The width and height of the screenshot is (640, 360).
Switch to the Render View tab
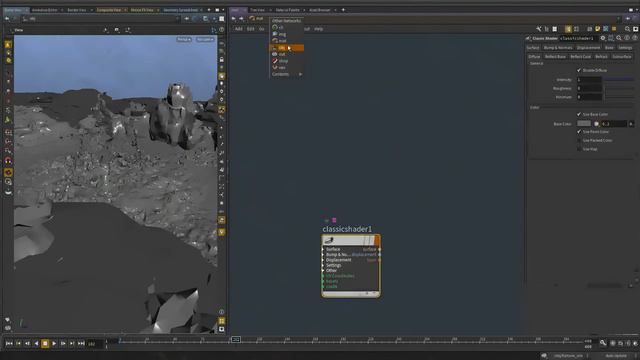tap(77, 10)
